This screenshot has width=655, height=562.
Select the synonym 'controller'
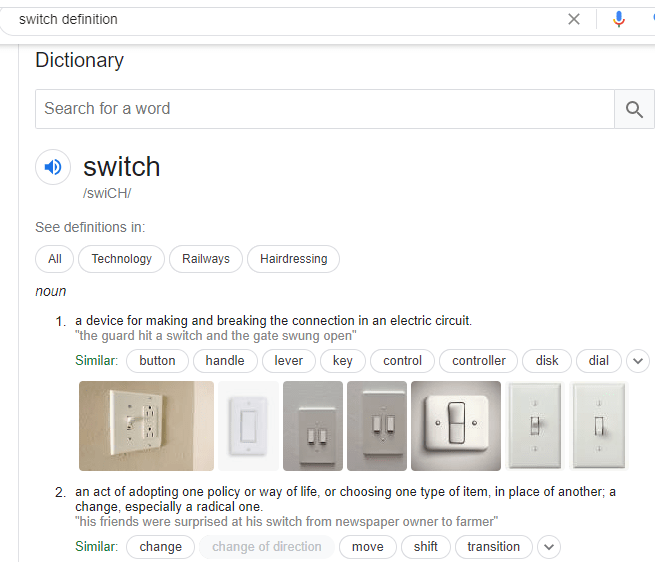pyautogui.click(x=479, y=361)
